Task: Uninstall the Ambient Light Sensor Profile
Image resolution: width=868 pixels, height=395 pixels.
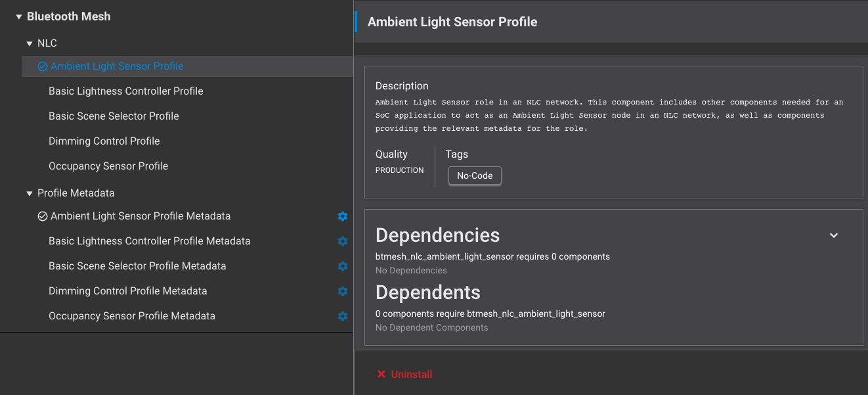Action: click(411, 374)
